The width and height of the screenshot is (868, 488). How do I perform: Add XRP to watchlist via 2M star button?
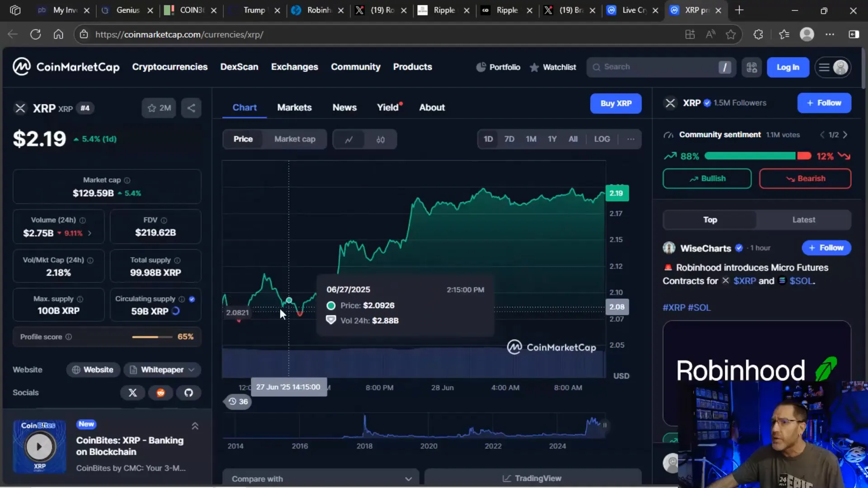(x=159, y=108)
